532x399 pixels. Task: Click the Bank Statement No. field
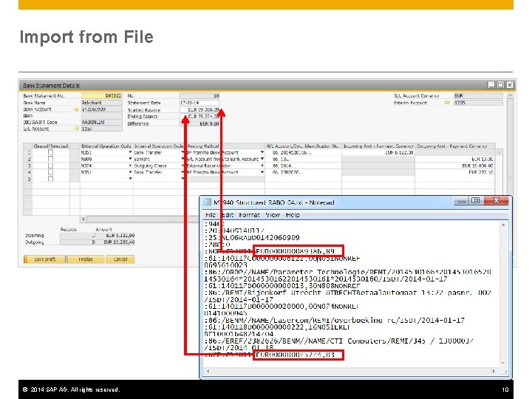(x=102, y=95)
